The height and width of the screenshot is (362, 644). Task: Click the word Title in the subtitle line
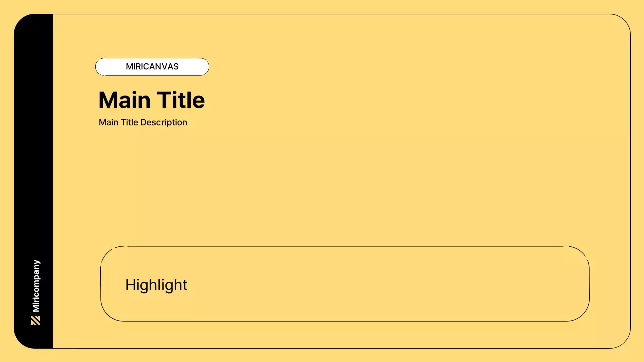[x=129, y=122]
